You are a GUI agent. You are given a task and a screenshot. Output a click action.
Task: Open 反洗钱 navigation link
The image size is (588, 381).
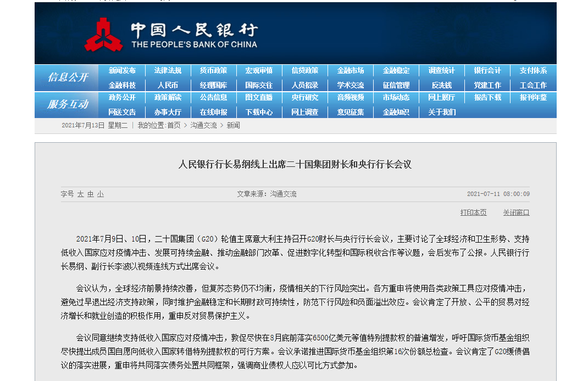(442, 85)
